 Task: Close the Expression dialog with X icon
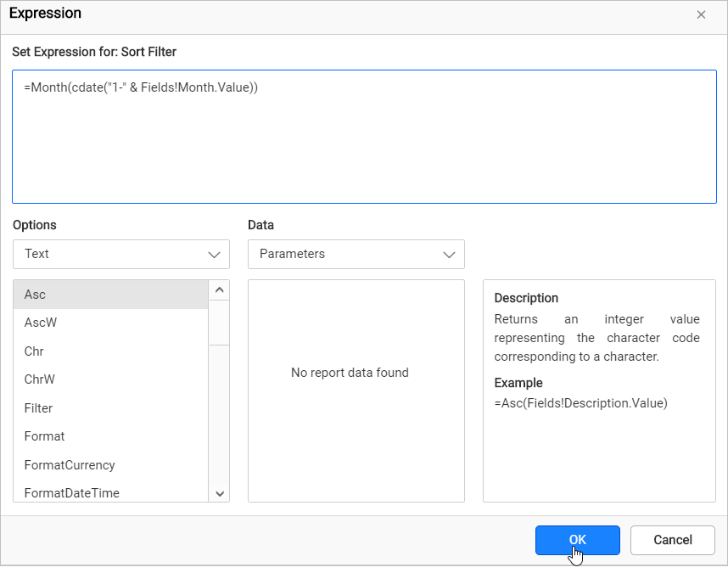(x=701, y=15)
